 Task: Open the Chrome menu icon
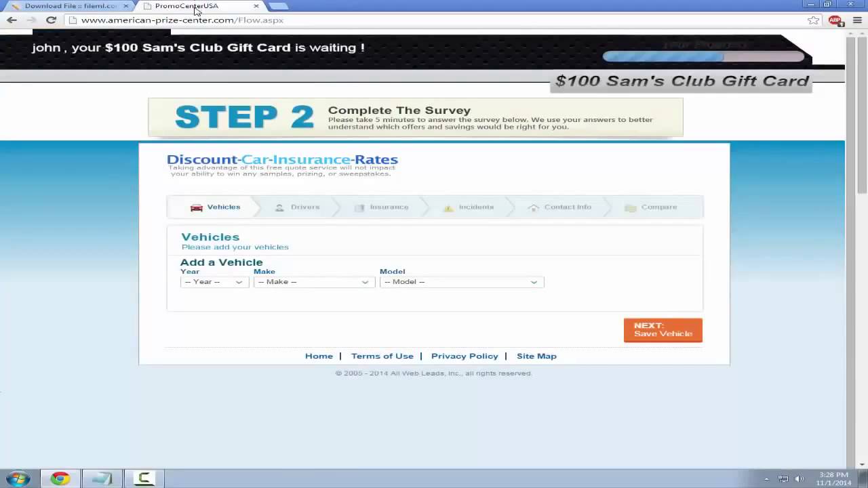pos(856,20)
